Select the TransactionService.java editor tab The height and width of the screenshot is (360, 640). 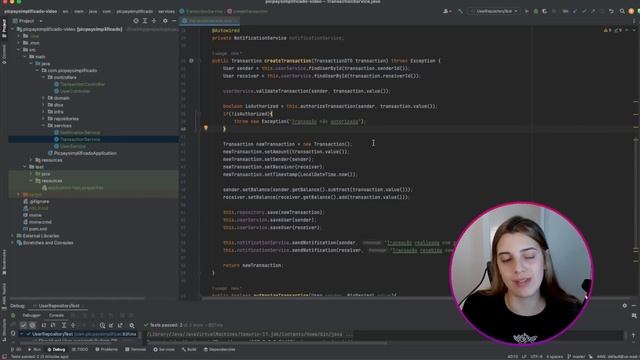click(210, 20)
